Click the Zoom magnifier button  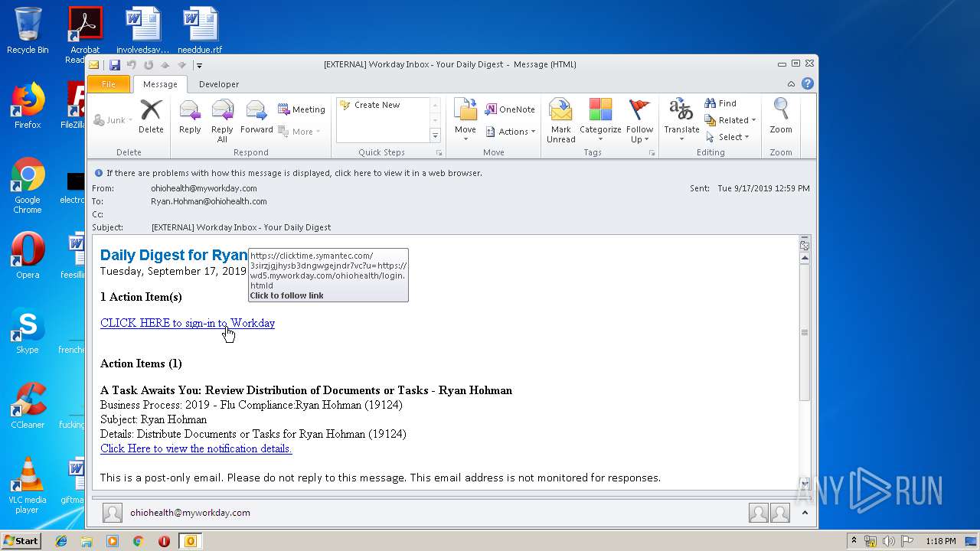click(x=781, y=117)
